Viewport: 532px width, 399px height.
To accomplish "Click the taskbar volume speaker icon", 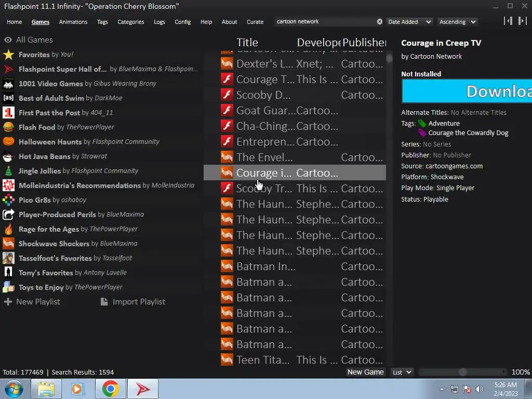I will point(480,389).
